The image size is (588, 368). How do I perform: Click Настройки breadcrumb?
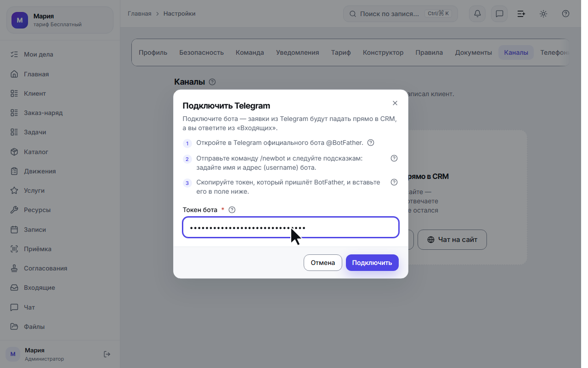point(180,14)
